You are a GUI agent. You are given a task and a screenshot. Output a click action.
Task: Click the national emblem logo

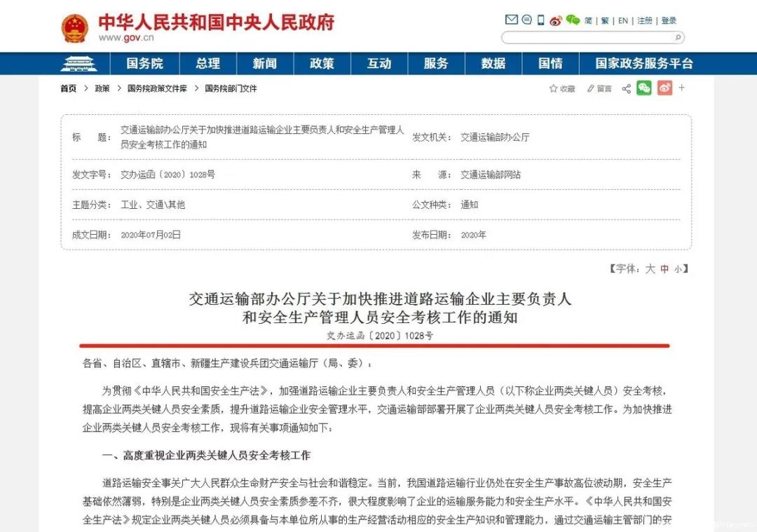75,28
